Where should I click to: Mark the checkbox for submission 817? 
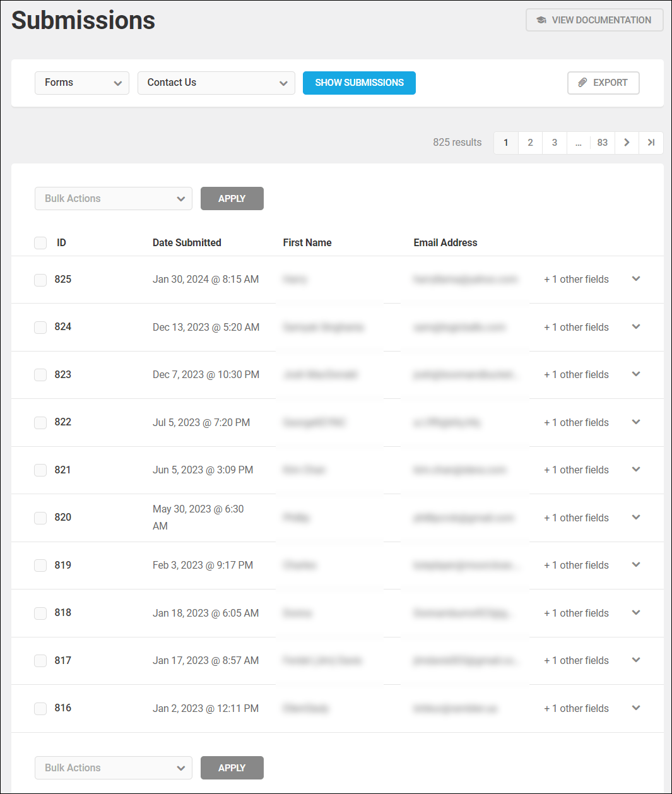pyautogui.click(x=40, y=661)
